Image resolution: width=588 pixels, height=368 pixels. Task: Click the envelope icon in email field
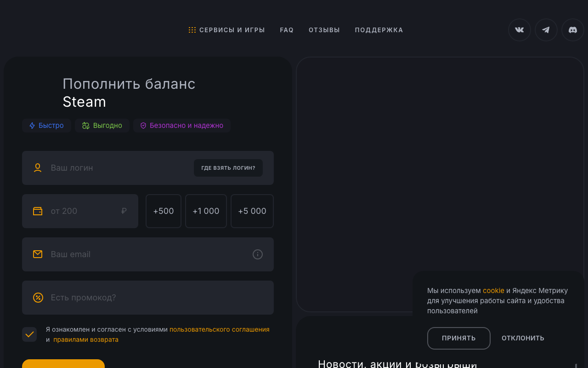coord(38,254)
